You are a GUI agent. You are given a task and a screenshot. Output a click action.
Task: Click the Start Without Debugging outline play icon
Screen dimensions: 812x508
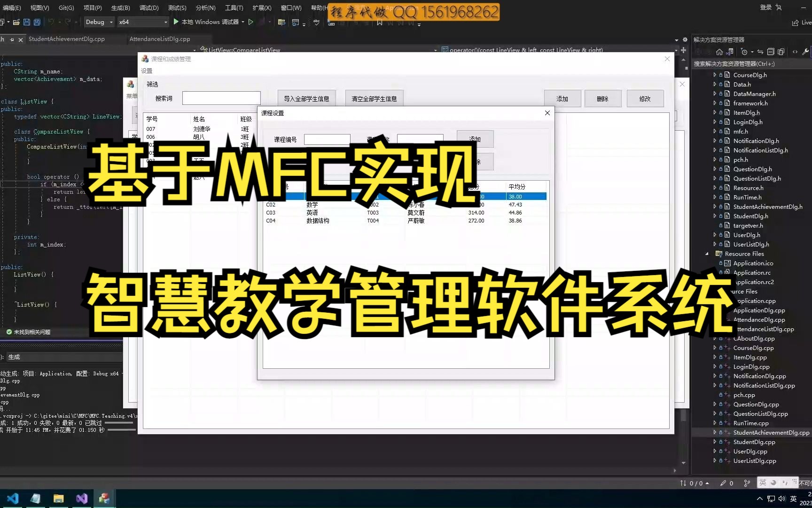(x=251, y=22)
